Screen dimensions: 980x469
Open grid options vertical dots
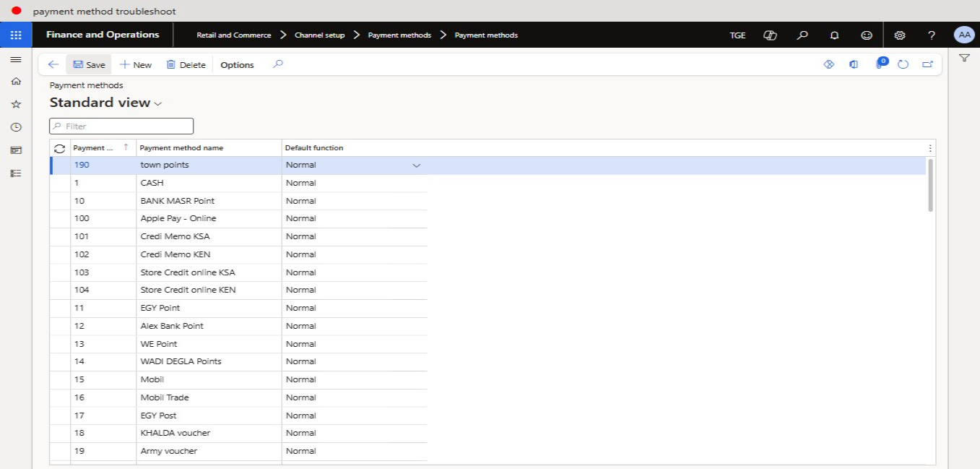929,147
